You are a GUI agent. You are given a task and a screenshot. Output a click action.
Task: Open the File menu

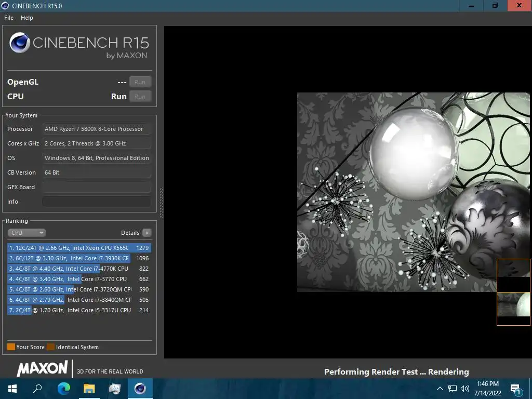9,18
